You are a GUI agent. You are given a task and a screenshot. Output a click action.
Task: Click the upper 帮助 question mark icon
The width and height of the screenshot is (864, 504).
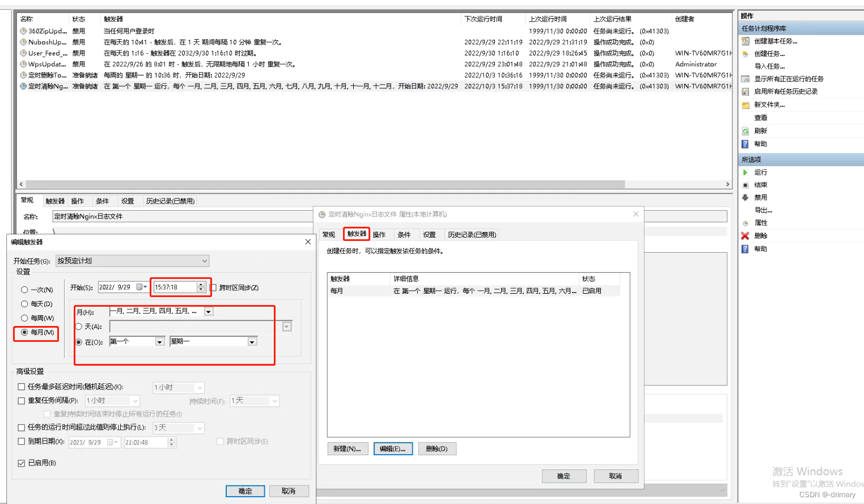pyautogui.click(x=746, y=144)
